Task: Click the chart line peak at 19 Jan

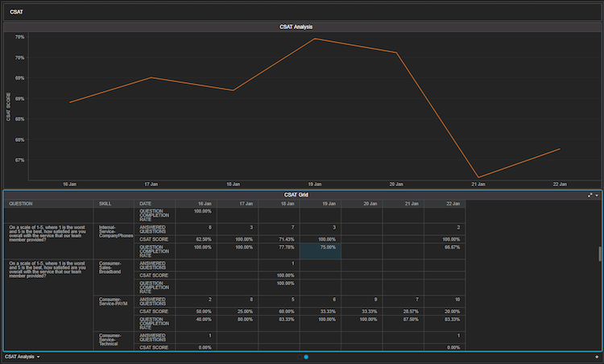Action: pyautogui.click(x=315, y=39)
